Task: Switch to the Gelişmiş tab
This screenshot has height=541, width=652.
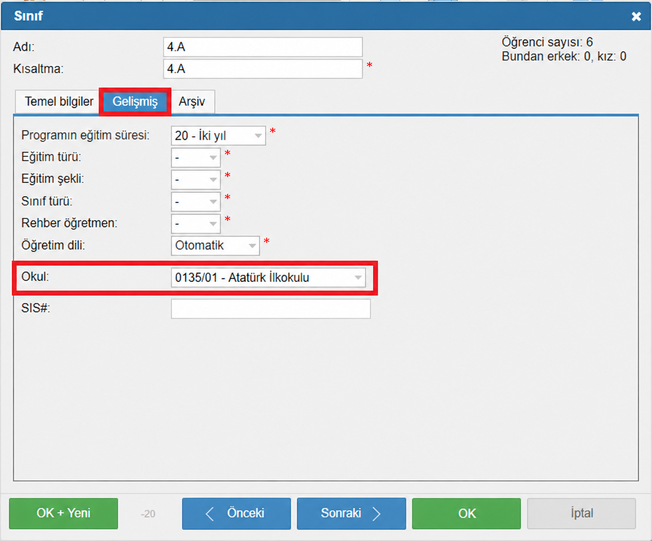Action: coord(135,101)
